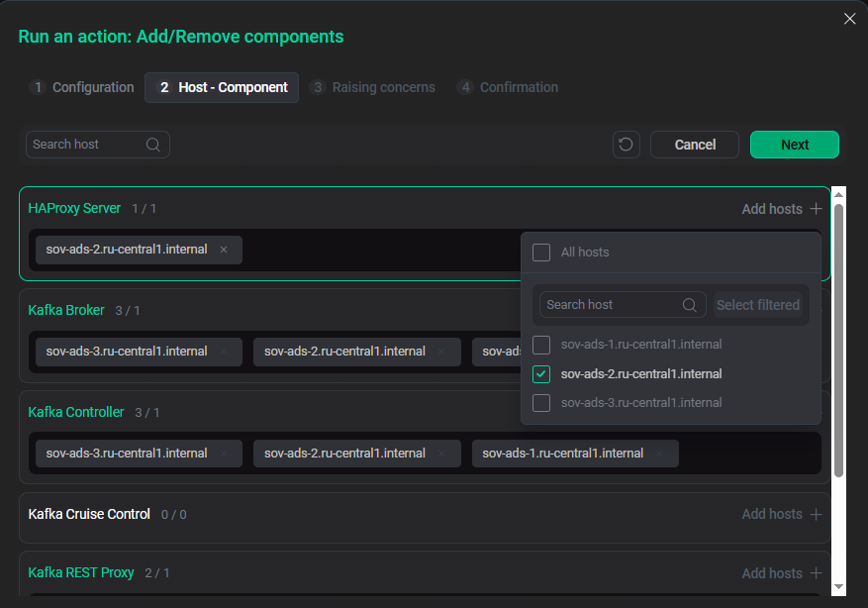The image size is (868, 608).
Task: Open Add hosts for HAProxy Server
Action: [782, 209]
